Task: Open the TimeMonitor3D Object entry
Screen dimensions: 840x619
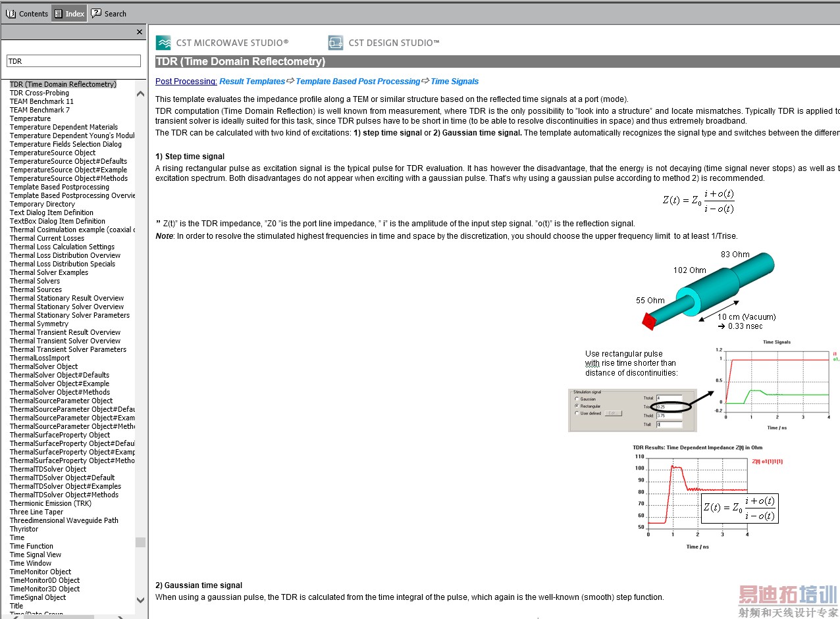Action: pyautogui.click(x=45, y=589)
